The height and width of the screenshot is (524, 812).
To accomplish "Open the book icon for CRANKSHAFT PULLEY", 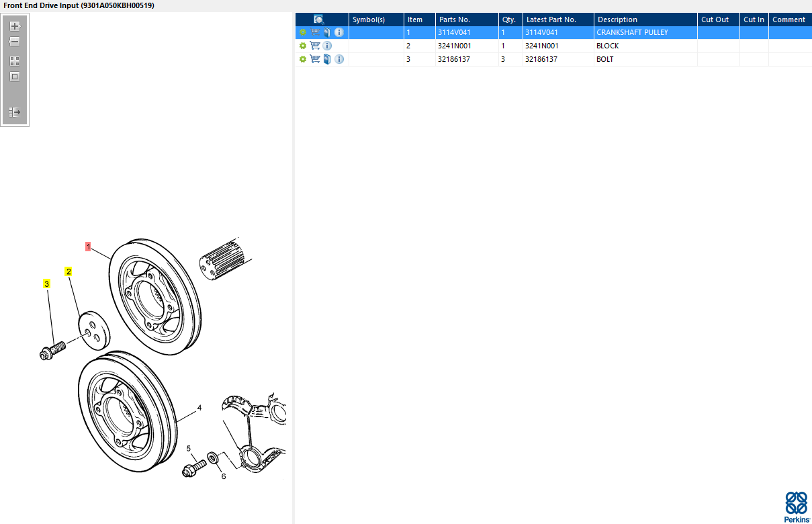I will [327, 32].
